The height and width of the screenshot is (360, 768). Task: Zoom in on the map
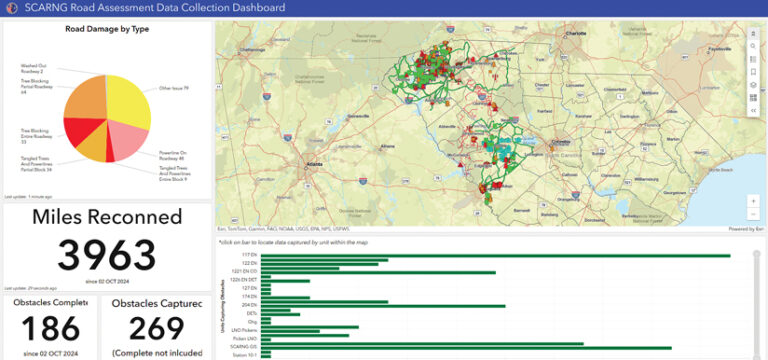click(x=753, y=201)
